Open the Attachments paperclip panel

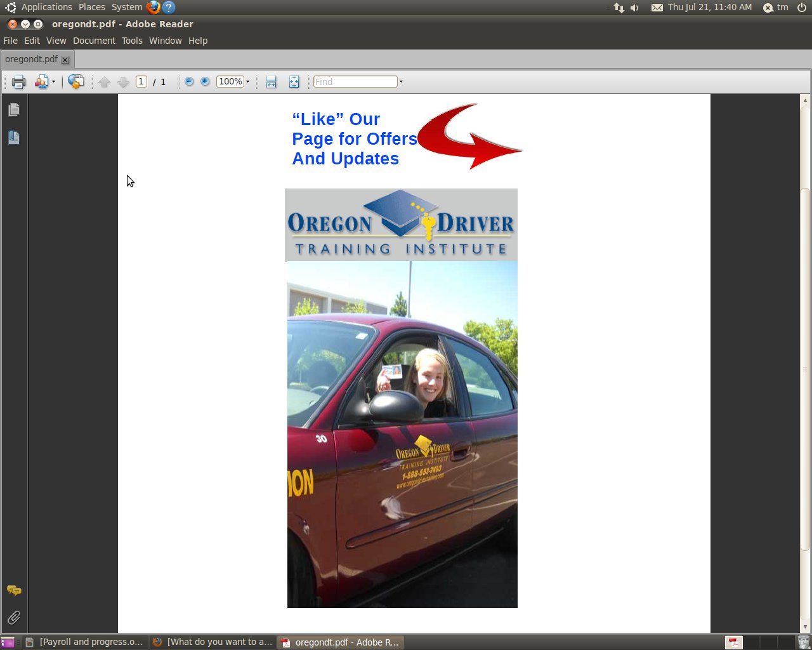[14, 618]
